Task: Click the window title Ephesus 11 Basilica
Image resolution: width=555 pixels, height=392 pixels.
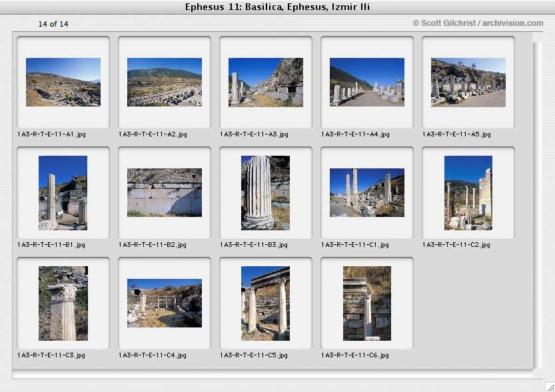Action: pos(277,7)
